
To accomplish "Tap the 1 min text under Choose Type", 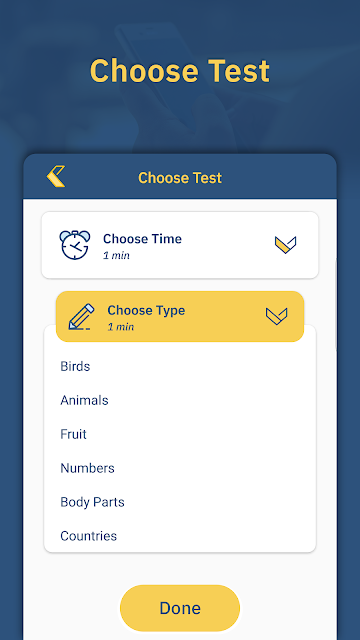I will pos(121,327).
